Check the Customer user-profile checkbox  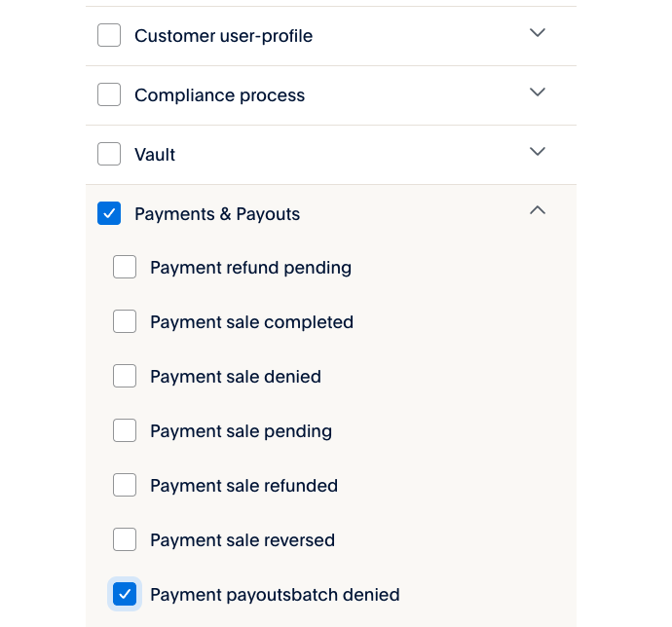pos(109,36)
